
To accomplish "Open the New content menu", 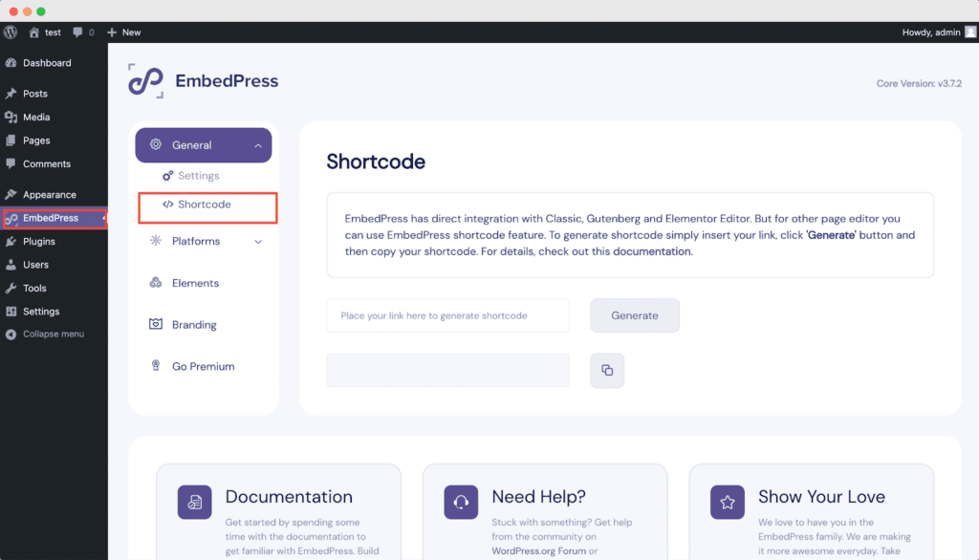I will click(x=123, y=32).
